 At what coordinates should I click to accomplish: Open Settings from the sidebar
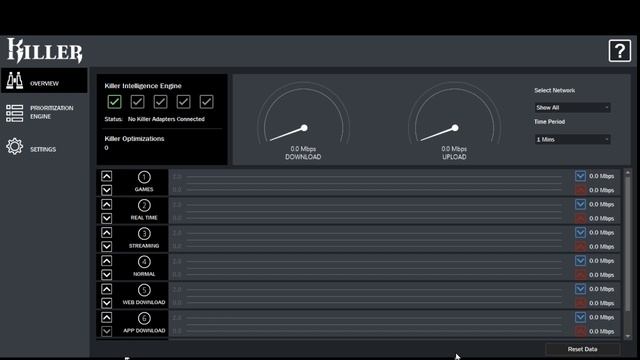click(x=44, y=147)
